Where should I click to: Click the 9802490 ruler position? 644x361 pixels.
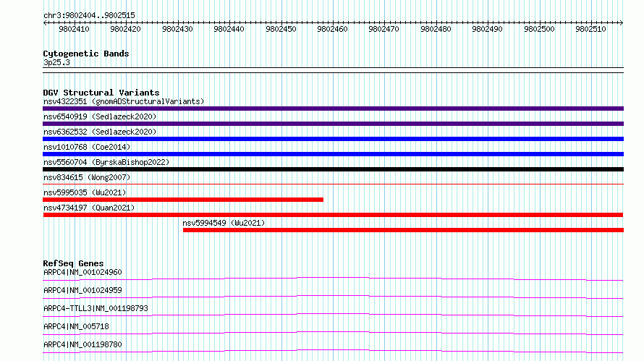[487, 29]
